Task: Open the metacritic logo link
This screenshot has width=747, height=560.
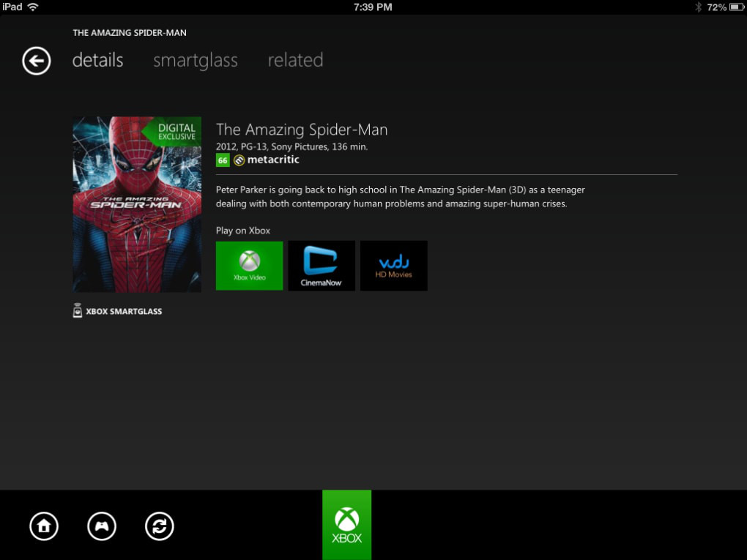Action: tap(267, 160)
